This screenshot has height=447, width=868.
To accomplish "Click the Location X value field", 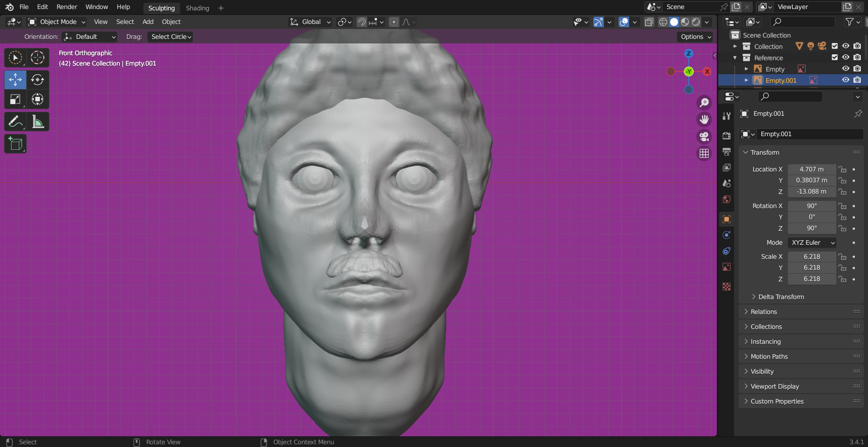I will coord(812,169).
